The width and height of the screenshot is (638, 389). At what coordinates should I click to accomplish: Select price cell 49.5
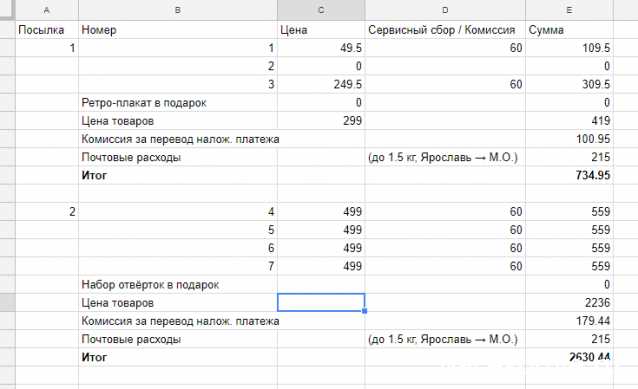click(321, 48)
